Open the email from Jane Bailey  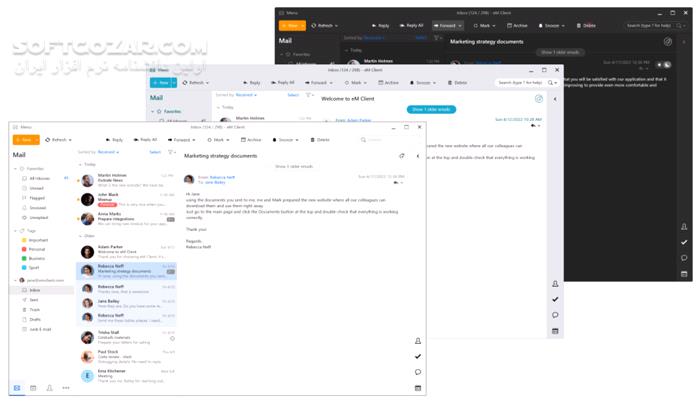pyautogui.click(x=127, y=304)
